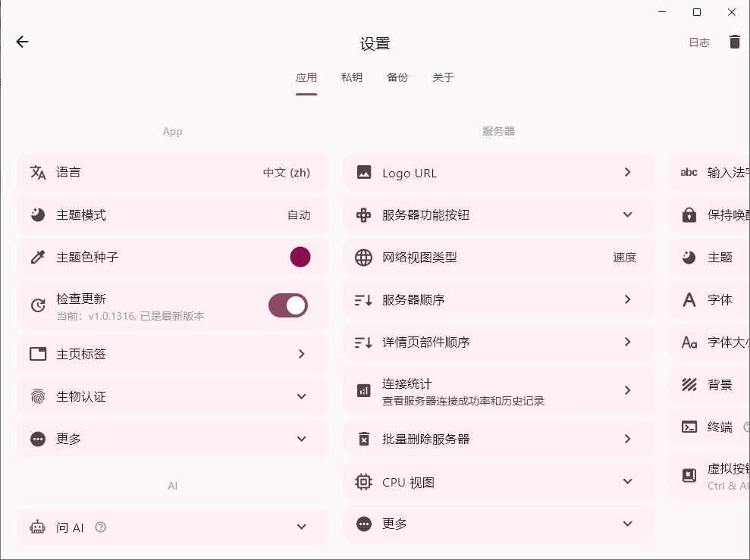Open 网络视图类型 option set to 速度

(x=624, y=258)
